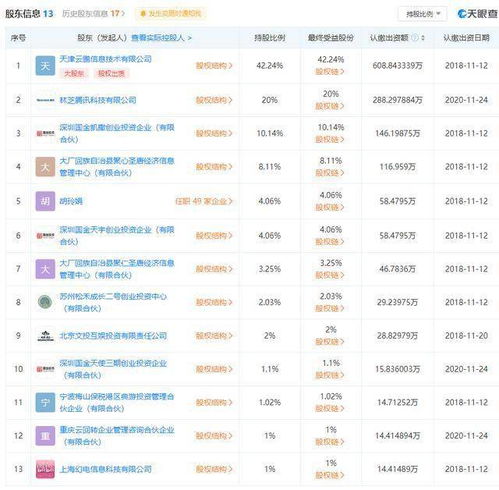Image resolution: width=499 pixels, height=490 pixels.
Task: Open 股权链 for the 1.02% share
Action: [x=330, y=408]
